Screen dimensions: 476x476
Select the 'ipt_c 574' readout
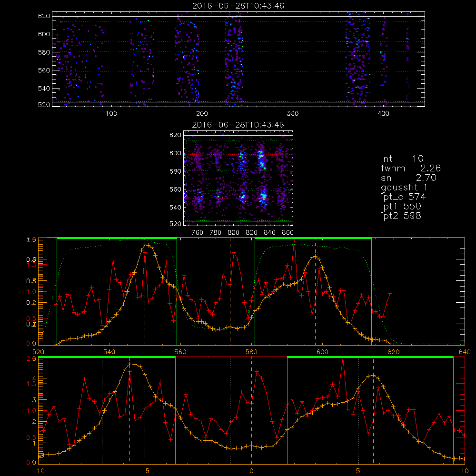403,197
